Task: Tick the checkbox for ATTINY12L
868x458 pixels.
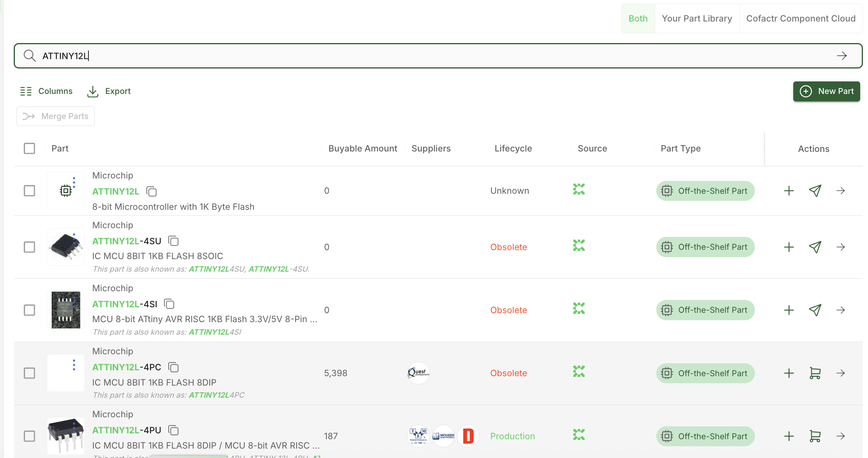Action: pos(29,191)
